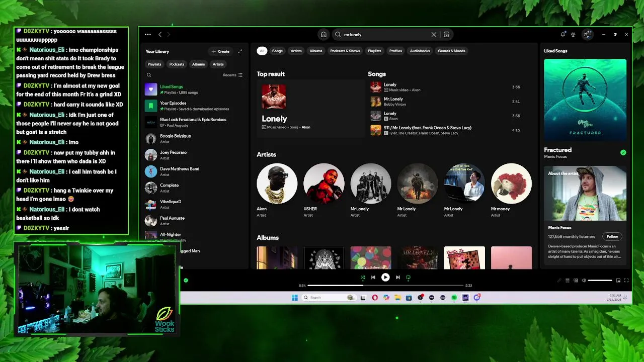Open the Akon artist circle thumbnail

(x=277, y=184)
